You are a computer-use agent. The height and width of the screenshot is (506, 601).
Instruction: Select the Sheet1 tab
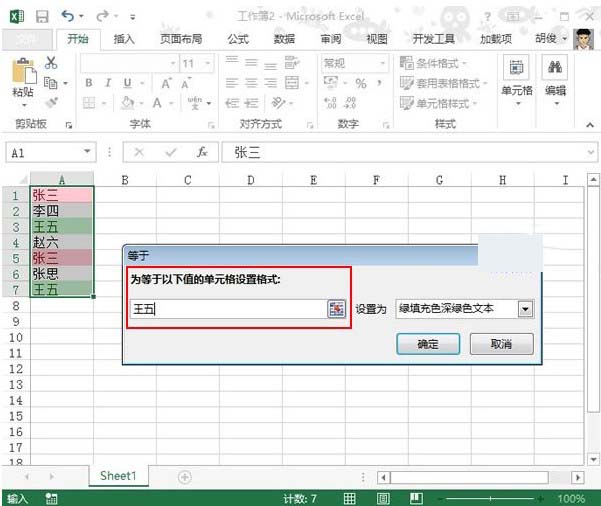click(x=118, y=476)
